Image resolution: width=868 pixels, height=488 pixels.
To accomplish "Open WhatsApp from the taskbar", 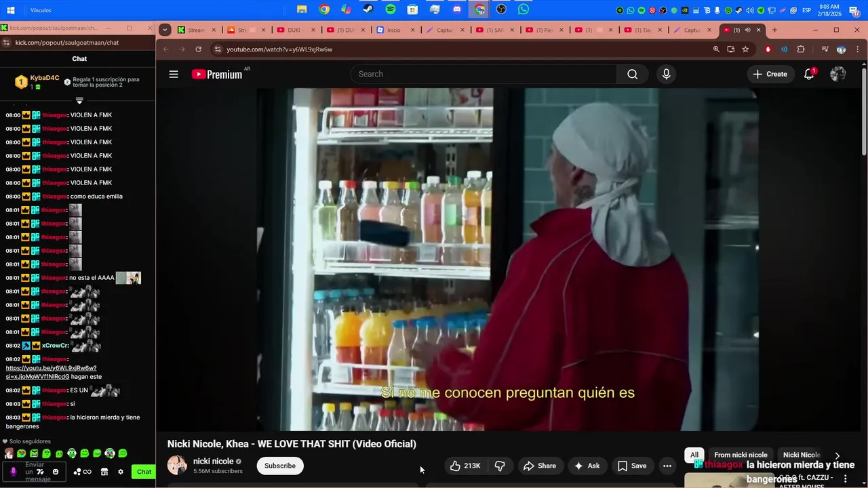I will [524, 9].
